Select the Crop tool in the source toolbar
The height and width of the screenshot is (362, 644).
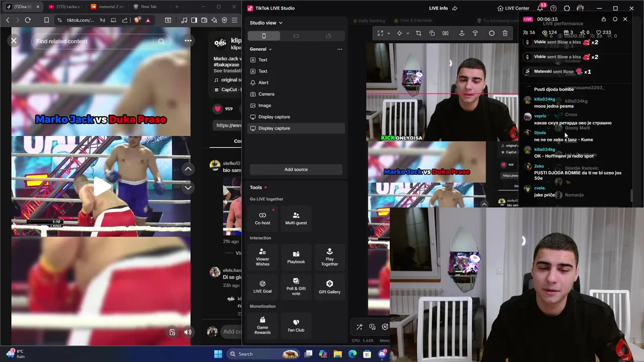click(x=419, y=33)
